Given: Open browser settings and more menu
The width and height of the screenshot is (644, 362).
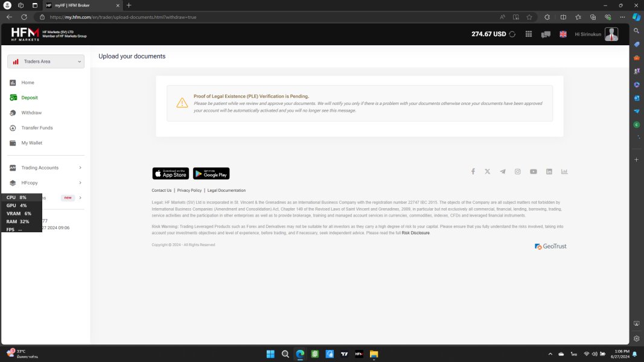Looking at the screenshot, I should (623, 17).
